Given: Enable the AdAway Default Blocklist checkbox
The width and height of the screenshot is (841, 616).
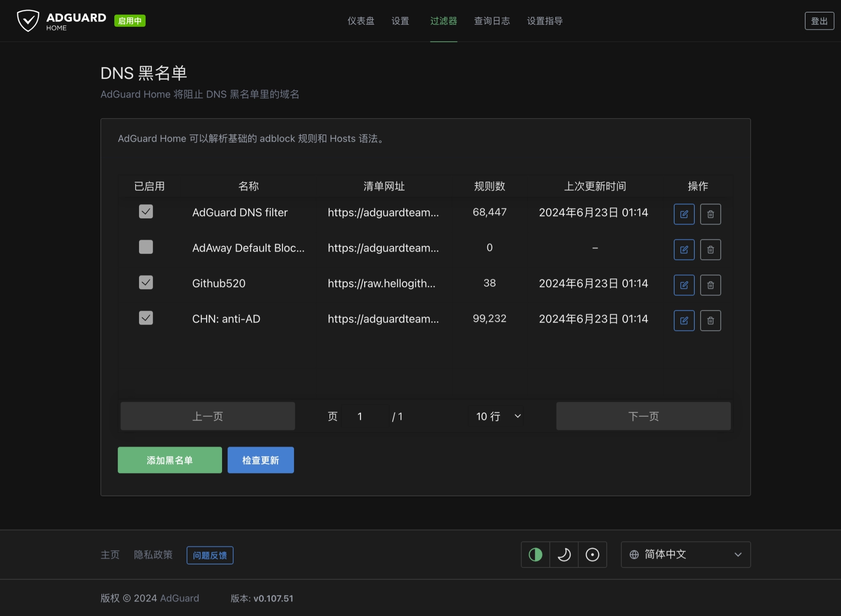Looking at the screenshot, I should (146, 247).
